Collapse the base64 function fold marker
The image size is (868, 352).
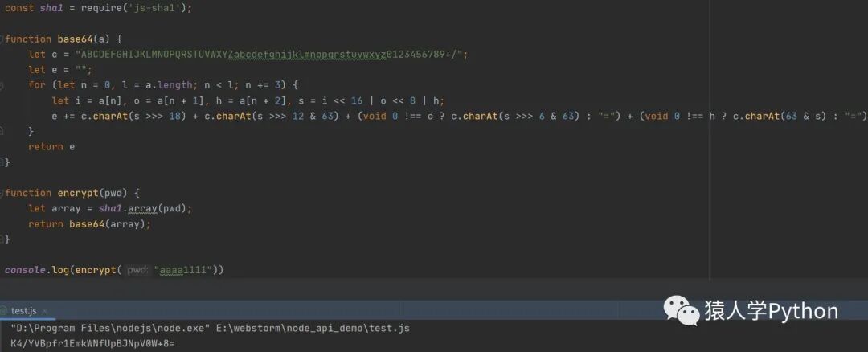pos(2,39)
